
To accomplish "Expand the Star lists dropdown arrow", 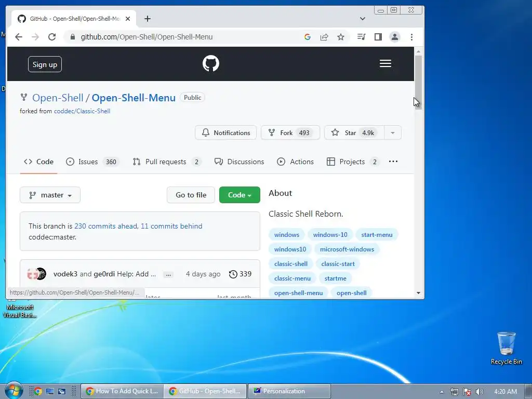I will 393,132.
